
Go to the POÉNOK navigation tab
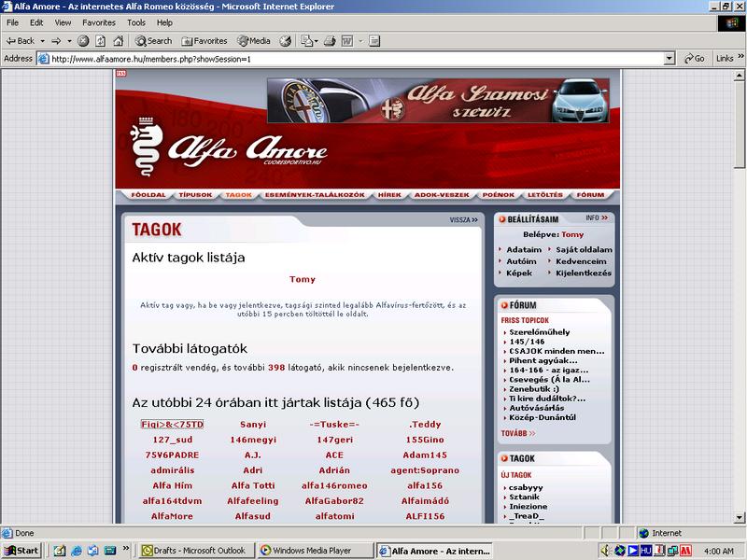coord(499,195)
